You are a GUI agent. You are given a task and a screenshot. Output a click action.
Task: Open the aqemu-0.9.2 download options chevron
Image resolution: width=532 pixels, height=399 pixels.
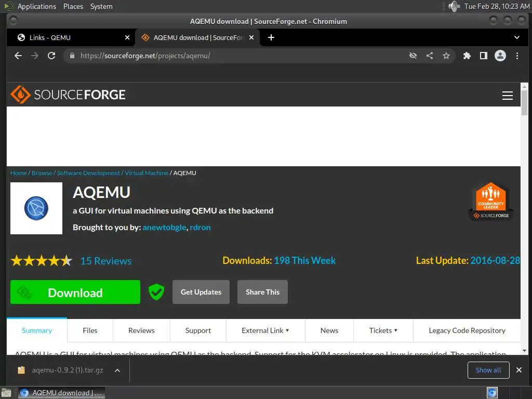[x=117, y=370]
